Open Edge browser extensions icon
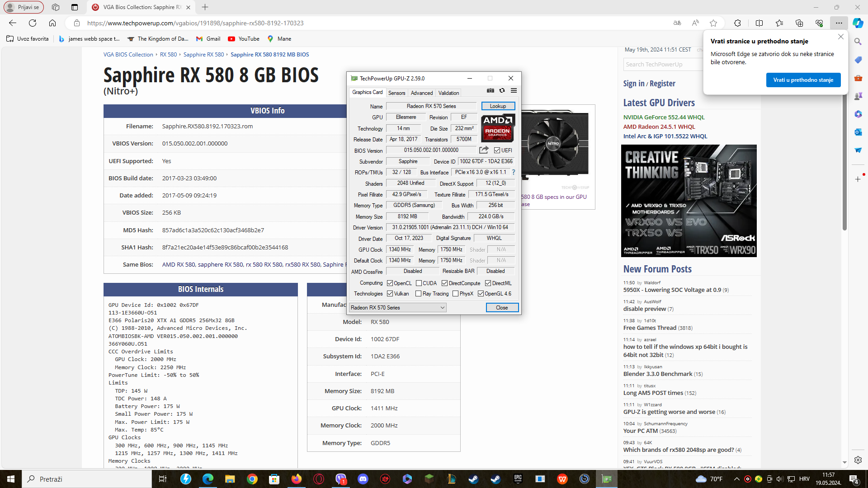Viewport: 868px width, 488px height. point(737,23)
